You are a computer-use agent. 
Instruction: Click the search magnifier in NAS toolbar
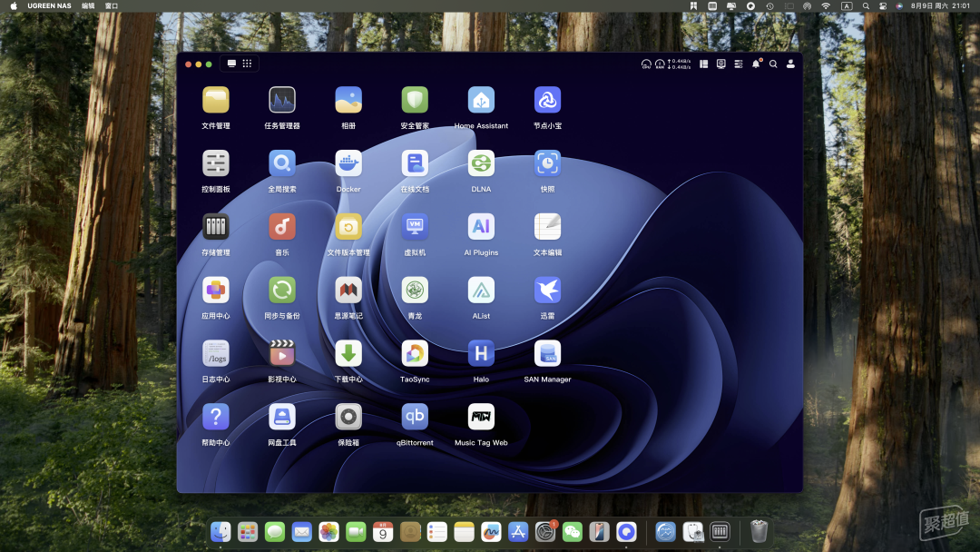click(773, 64)
